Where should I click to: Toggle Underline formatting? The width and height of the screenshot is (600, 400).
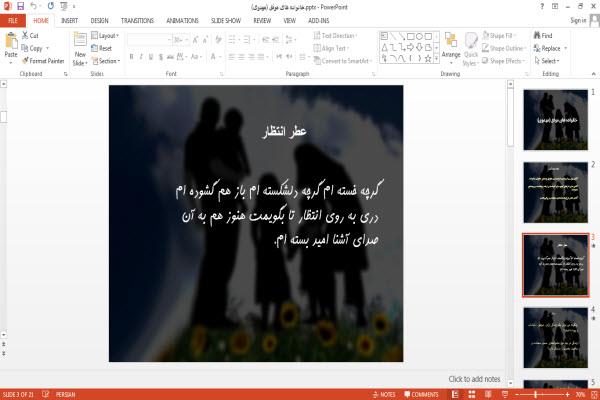click(x=151, y=57)
